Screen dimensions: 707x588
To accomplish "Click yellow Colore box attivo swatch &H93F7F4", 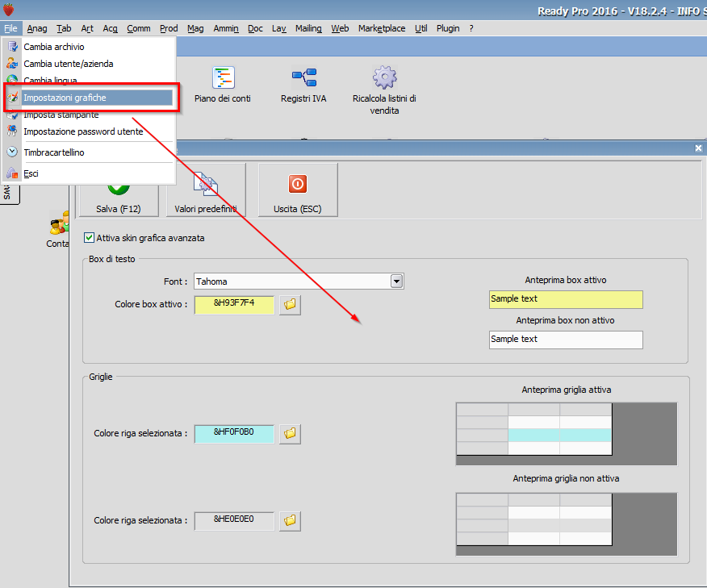I will click(234, 305).
